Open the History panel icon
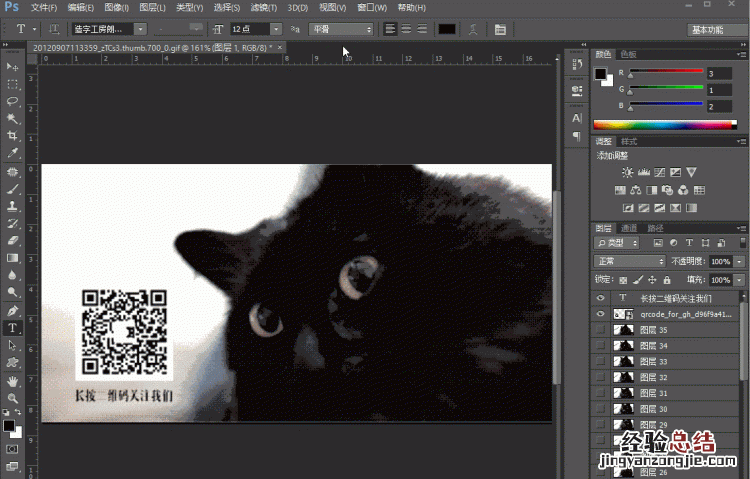The image size is (750, 479). [577, 66]
